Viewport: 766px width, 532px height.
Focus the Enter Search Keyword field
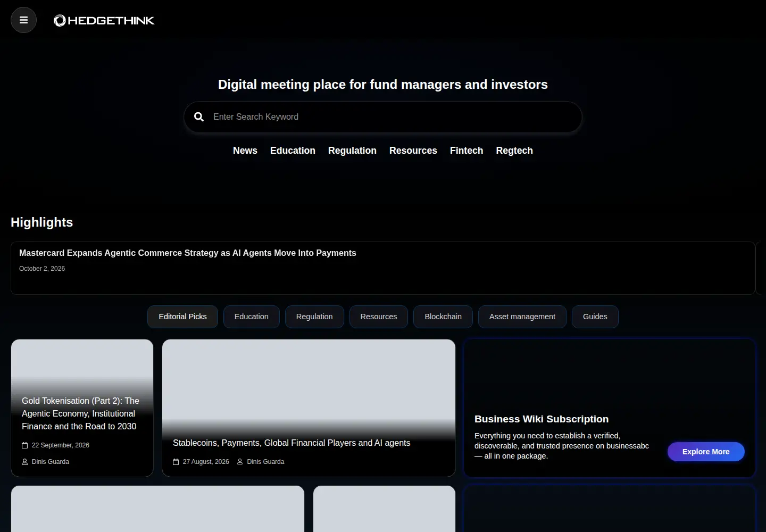[383, 117]
